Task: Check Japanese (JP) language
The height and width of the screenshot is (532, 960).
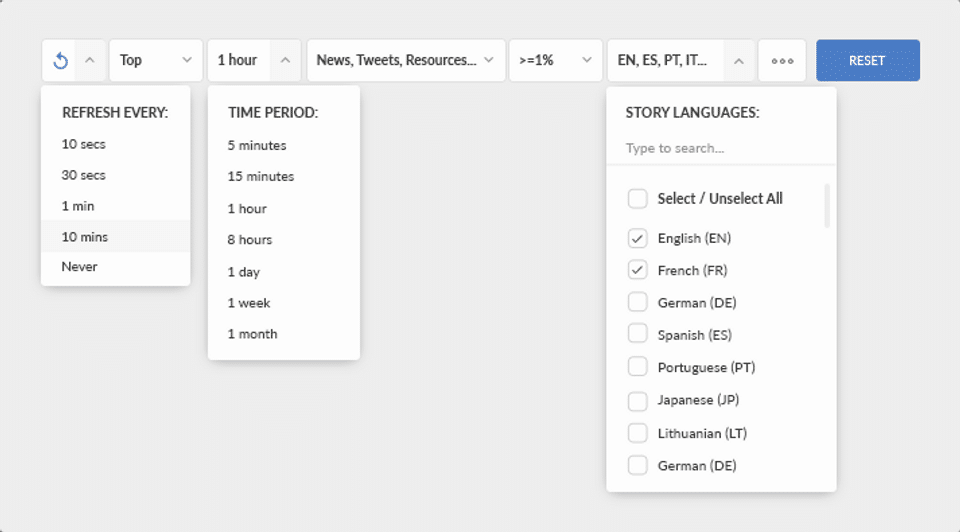Action: pos(637,400)
